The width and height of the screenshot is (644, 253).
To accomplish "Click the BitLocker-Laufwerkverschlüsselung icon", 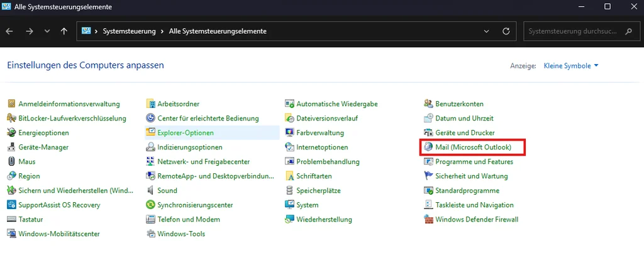I will (x=12, y=118).
